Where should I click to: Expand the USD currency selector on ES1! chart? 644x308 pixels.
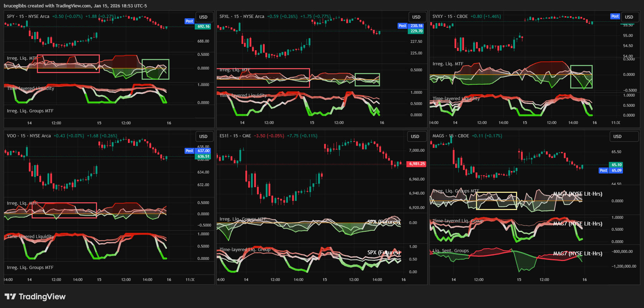point(415,136)
